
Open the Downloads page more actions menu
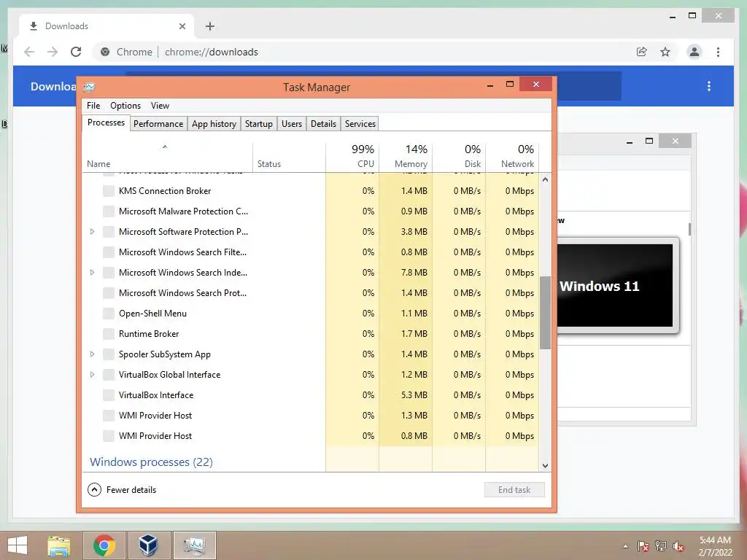[709, 86]
